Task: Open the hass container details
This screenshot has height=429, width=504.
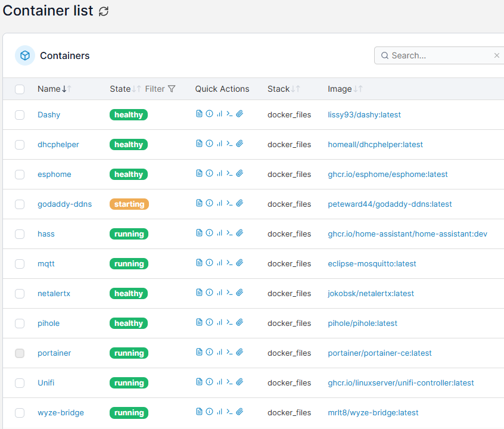Action: tap(46, 234)
